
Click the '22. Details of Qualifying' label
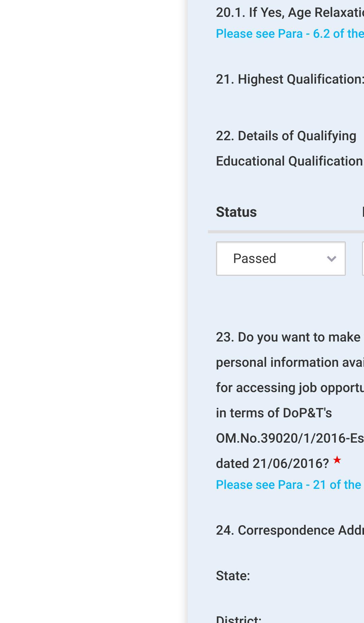click(x=286, y=136)
